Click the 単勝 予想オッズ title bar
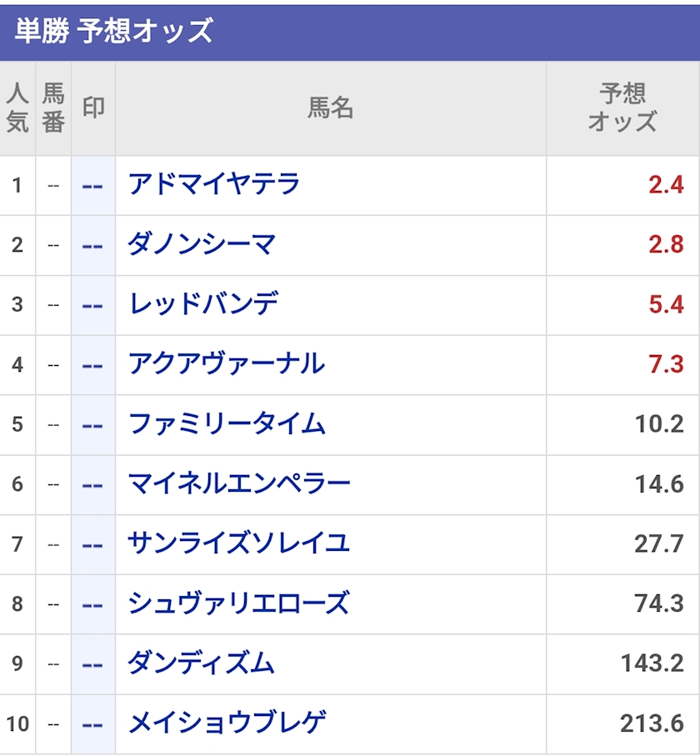This screenshot has height=756, width=700. coord(350,32)
